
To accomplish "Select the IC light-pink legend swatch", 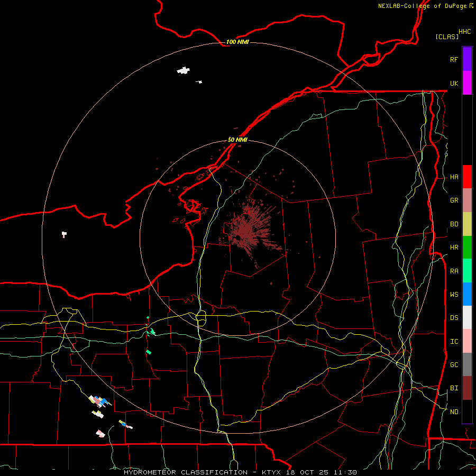I will pos(467,341).
